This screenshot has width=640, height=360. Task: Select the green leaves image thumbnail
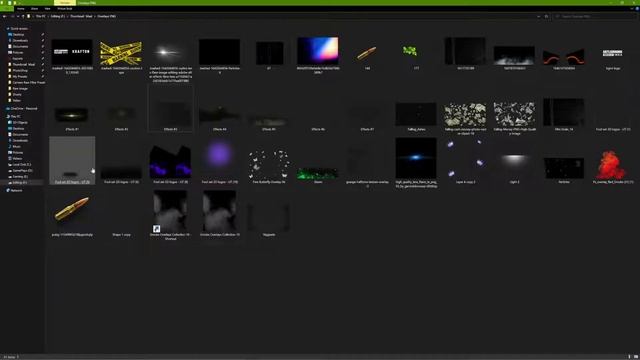coord(411,51)
